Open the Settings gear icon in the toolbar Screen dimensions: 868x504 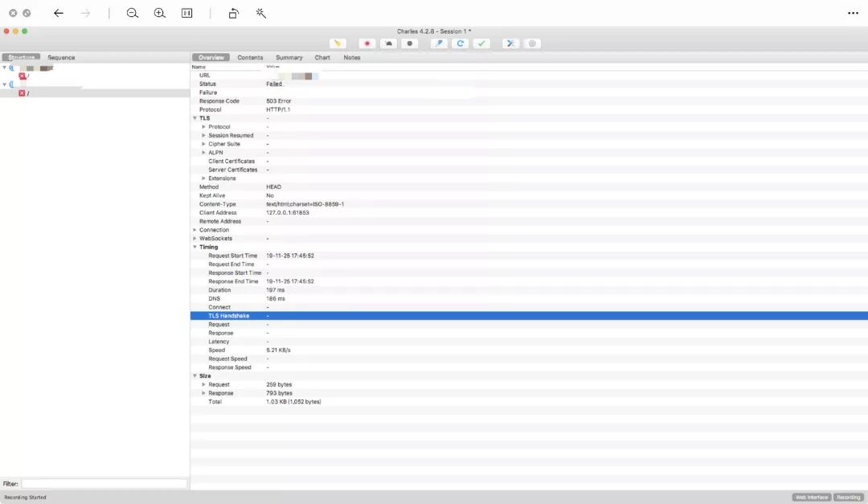(531, 43)
